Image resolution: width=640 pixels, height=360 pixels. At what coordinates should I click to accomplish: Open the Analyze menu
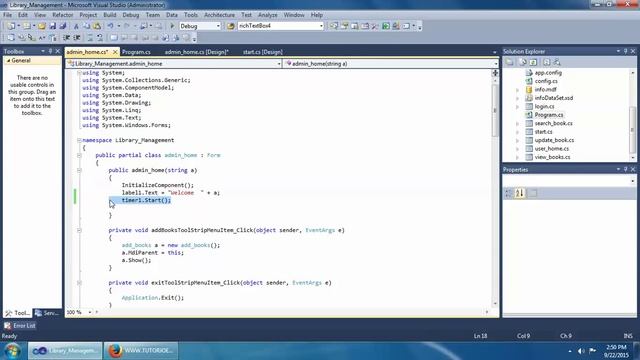268,15
